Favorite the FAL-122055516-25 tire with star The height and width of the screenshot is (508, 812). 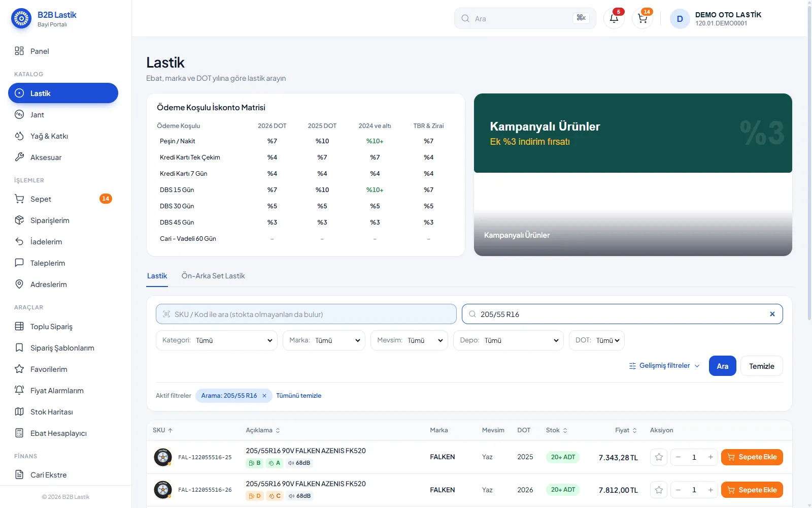(x=659, y=457)
